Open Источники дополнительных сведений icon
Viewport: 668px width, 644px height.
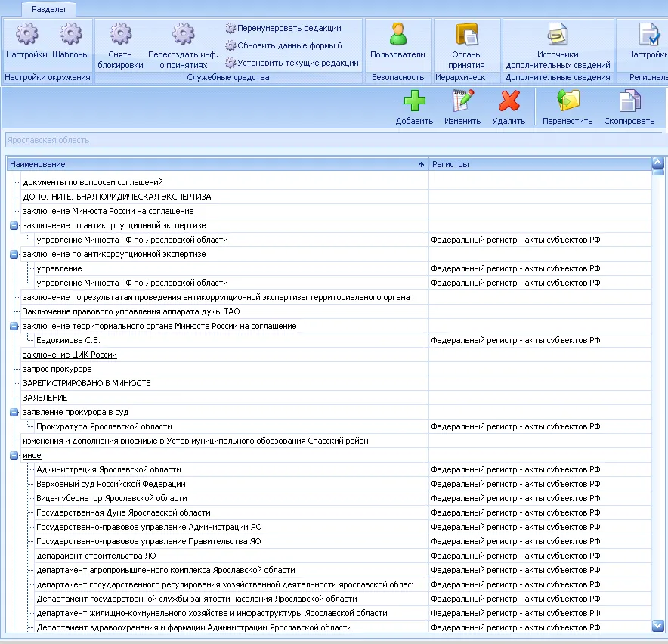[x=558, y=34]
